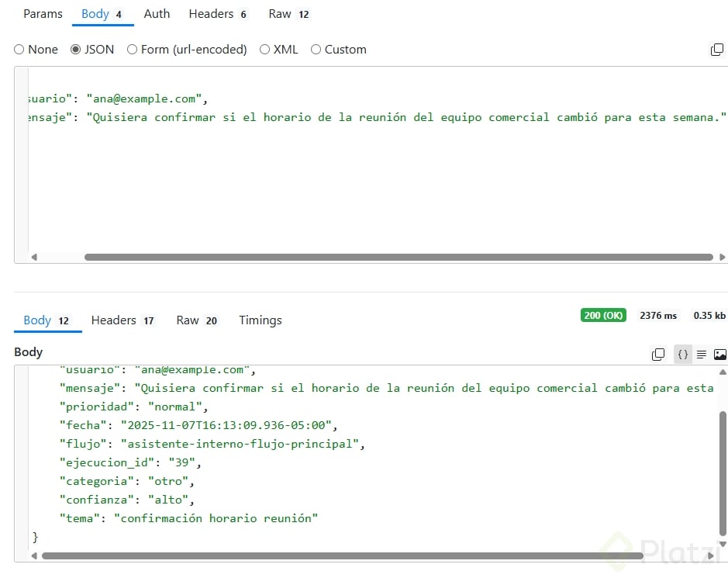
Task: Select the None body type
Action: tap(19, 50)
